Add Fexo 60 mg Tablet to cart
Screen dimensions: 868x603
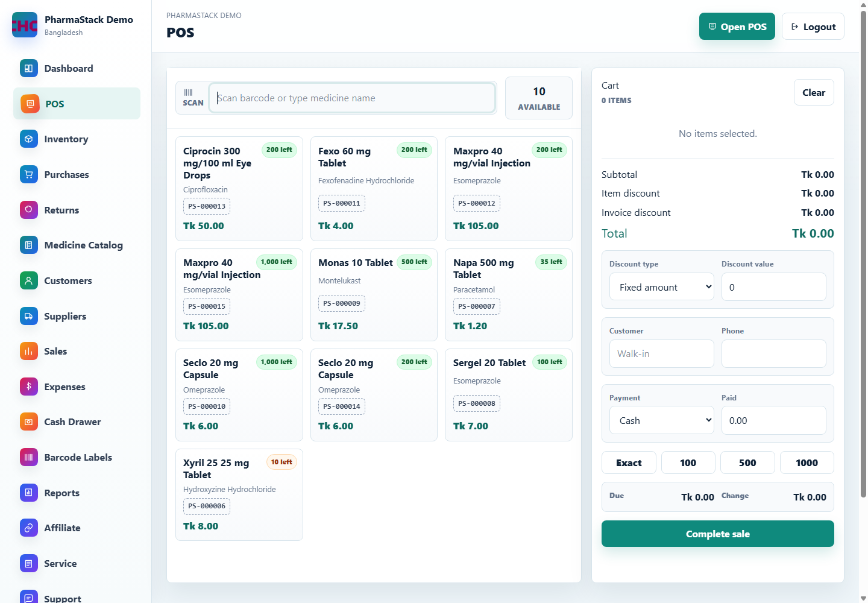click(x=374, y=189)
